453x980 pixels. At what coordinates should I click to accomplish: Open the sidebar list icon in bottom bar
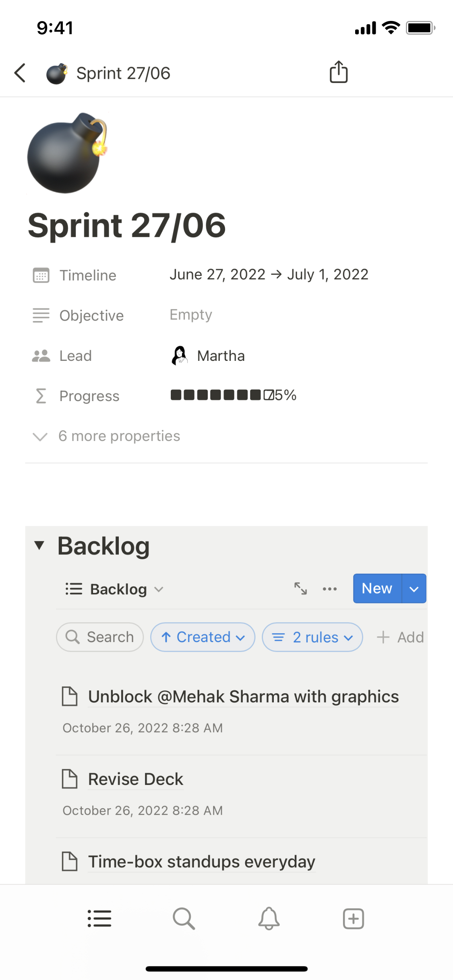click(x=99, y=918)
